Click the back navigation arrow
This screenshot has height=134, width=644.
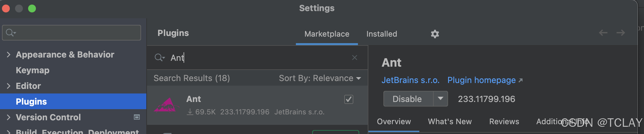[x=603, y=33]
